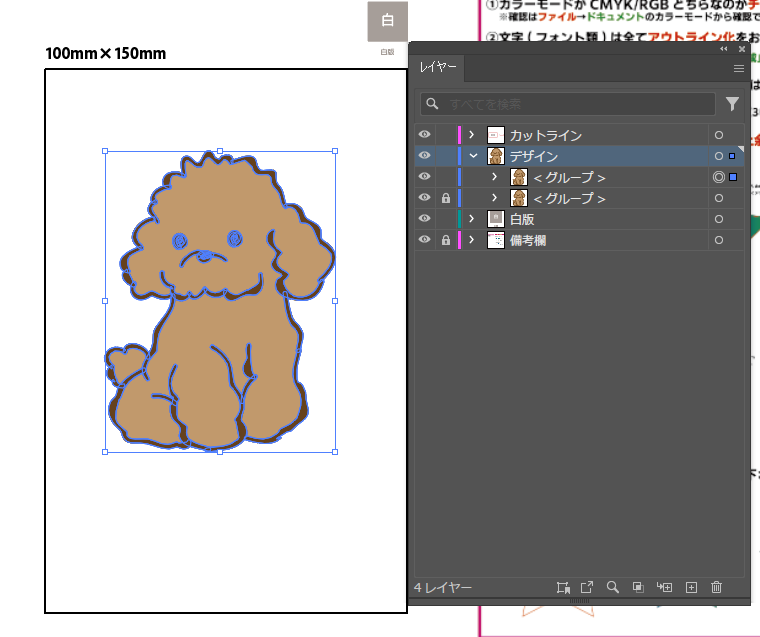Hide the 白版 layer

click(425, 219)
